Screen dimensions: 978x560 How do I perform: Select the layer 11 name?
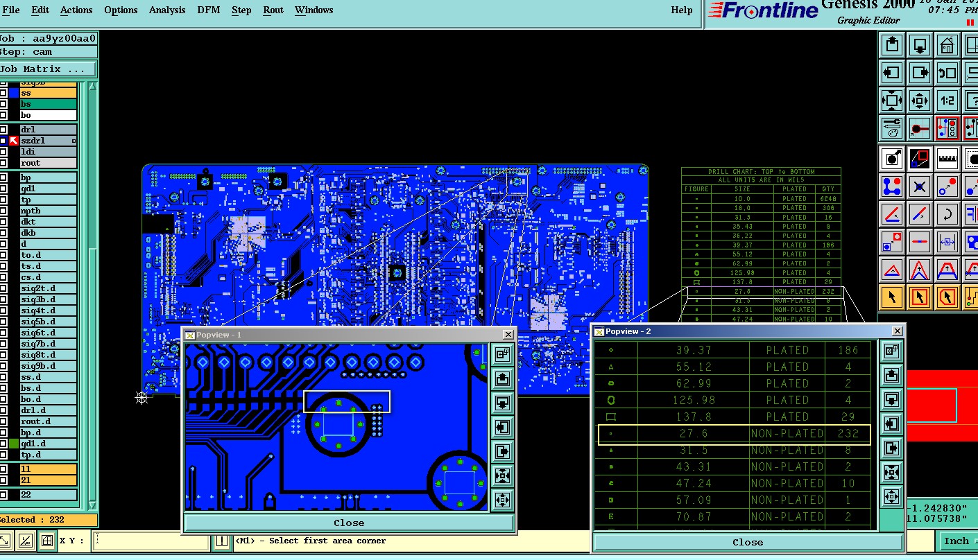coord(48,469)
